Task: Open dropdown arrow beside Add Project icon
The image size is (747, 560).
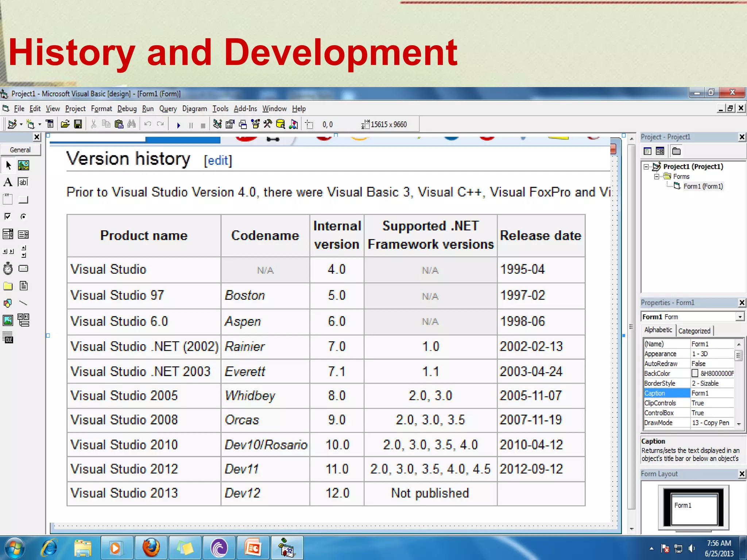Action: click(x=21, y=125)
